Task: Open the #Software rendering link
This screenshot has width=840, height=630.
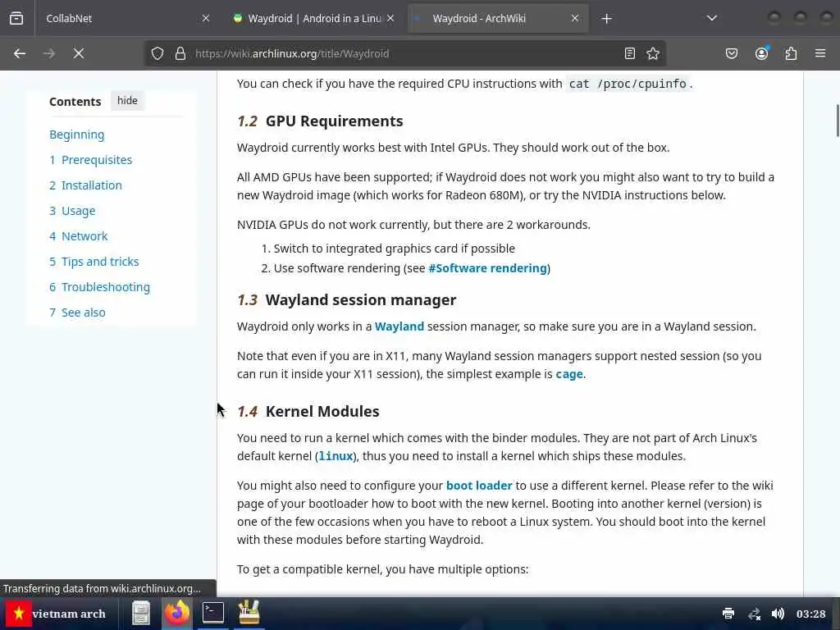Action: tap(487, 268)
